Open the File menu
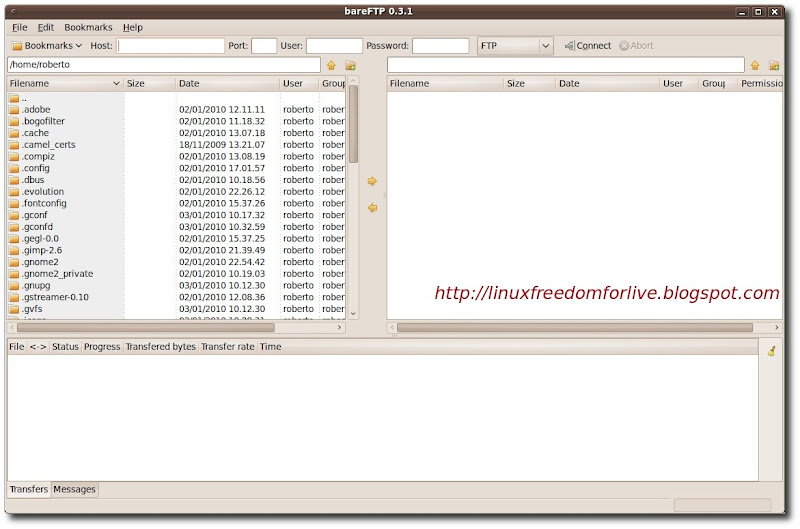Image resolution: width=800 pixels, height=529 pixels. click(x=19, y=27)
